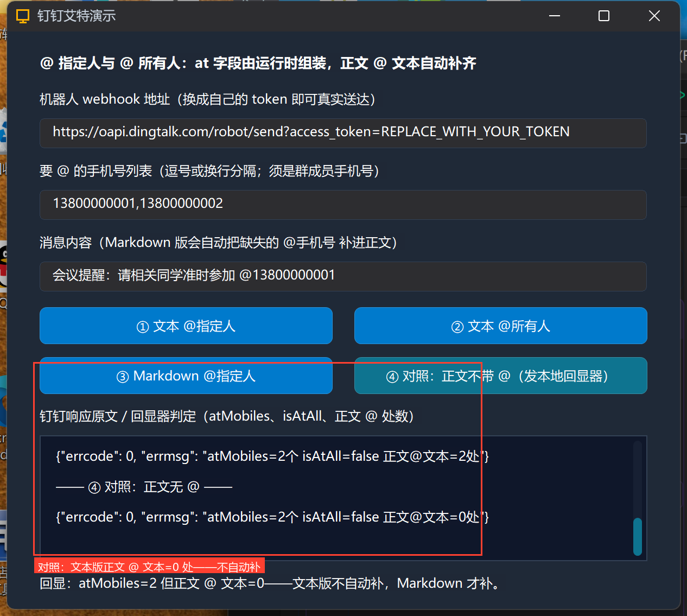The image size is (687, 616).
Task: Focus the robot webhook URL field
Action: click(x=343, y=133)
